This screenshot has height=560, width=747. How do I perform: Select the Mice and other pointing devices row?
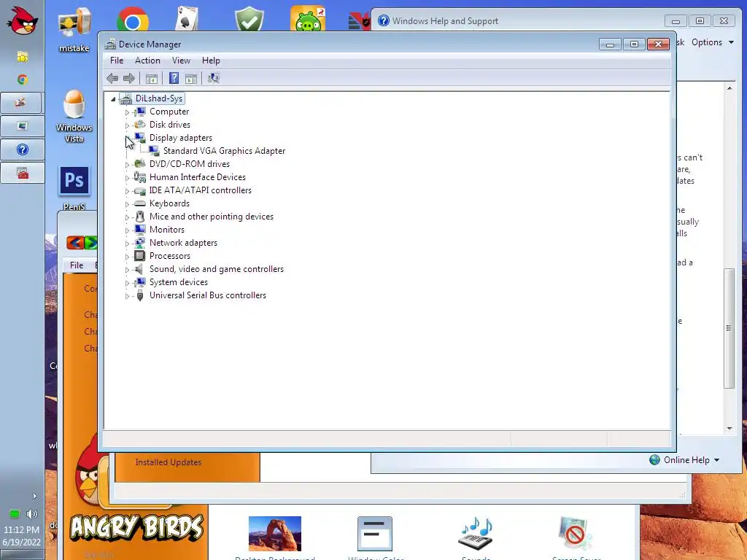212,217
